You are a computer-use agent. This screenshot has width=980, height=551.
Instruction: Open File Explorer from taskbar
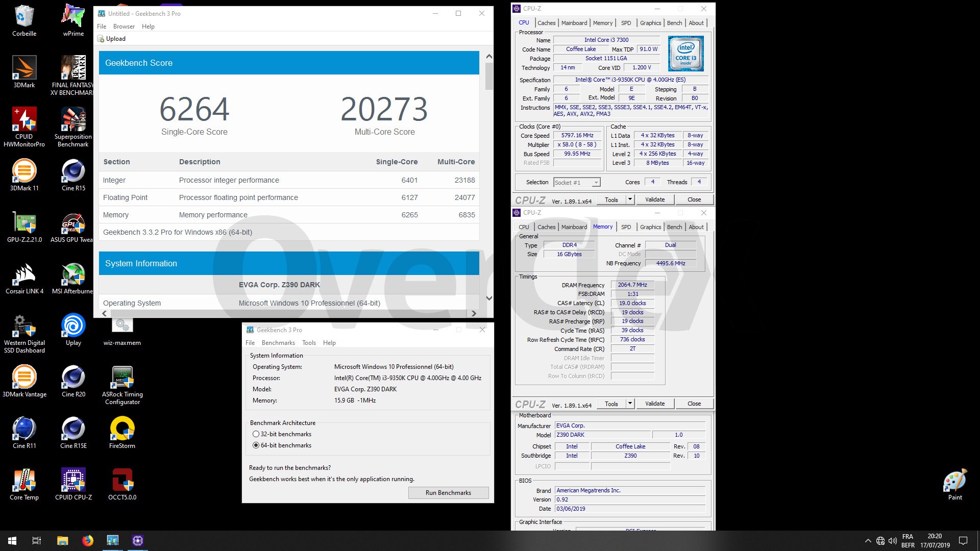pos(62,541)
